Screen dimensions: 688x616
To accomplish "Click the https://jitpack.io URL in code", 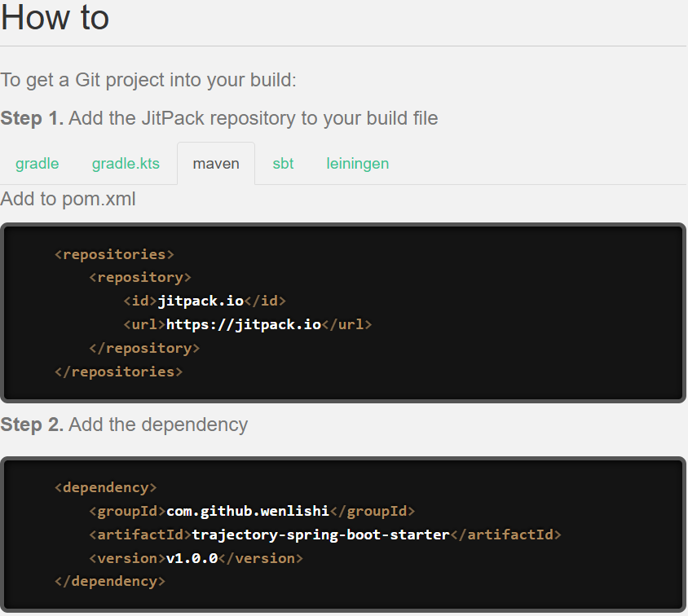I will point(243,324).
